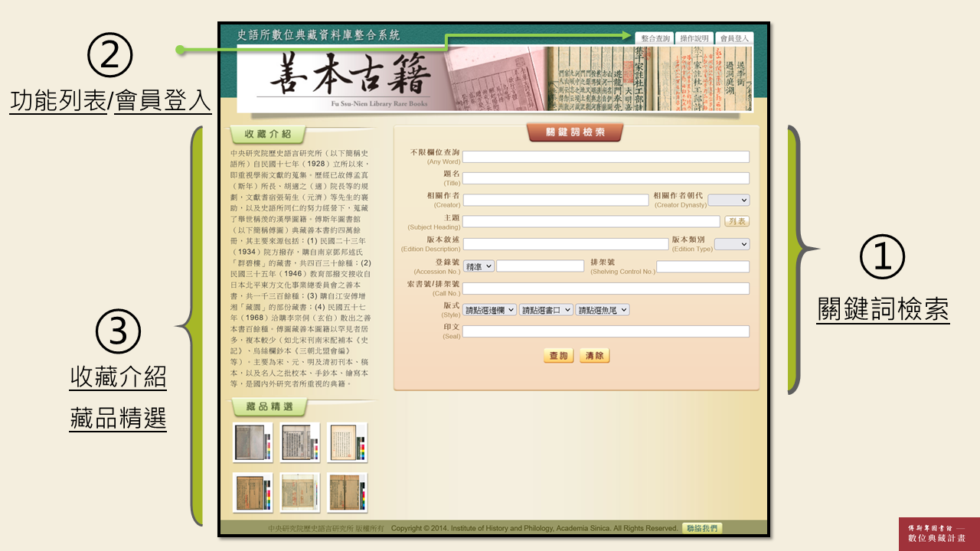Viewport: 980px width, 551px height.
Task: Click the 列表 button beside Subject Heading
Action: tap(737, 222)
